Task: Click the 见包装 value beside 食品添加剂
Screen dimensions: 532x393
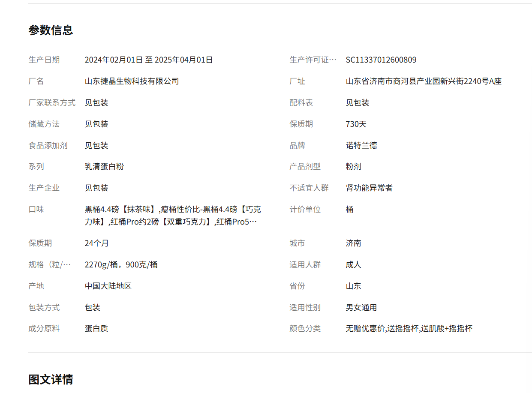Action: [x=96, y=146]
